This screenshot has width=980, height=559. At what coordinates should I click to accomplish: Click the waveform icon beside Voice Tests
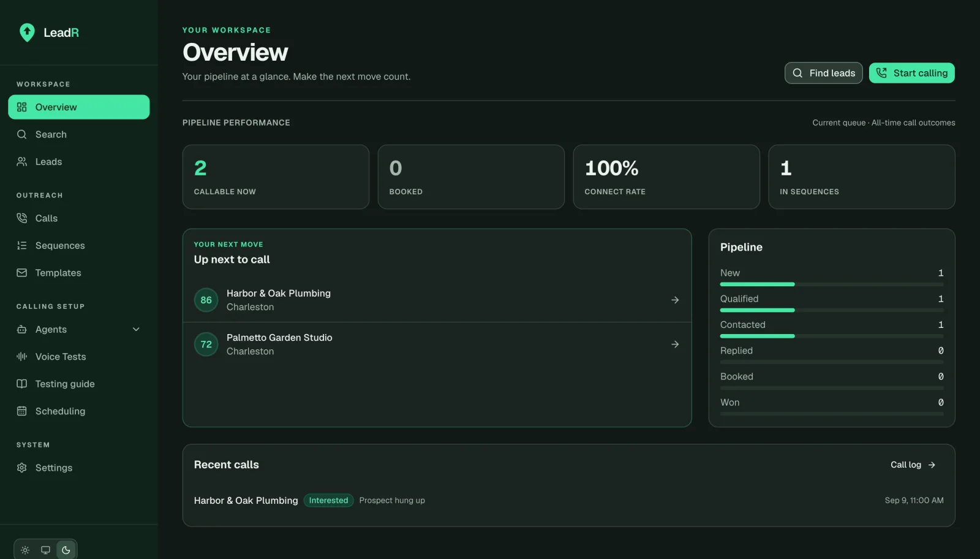(x=22, y=357)
